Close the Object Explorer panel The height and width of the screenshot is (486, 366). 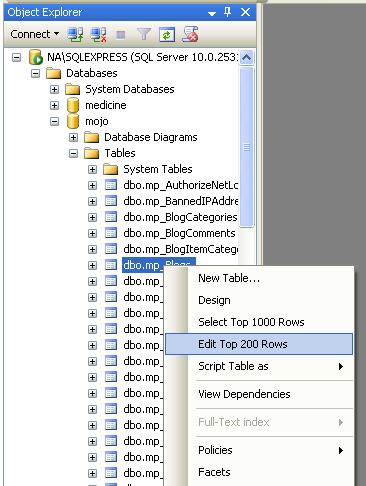click(245, 12)
